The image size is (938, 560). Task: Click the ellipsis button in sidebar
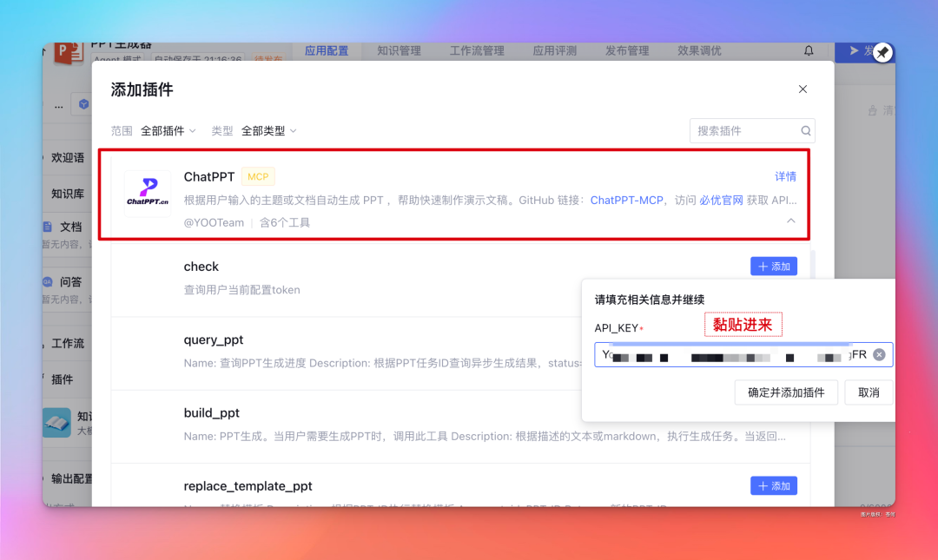(x=59, y=105)
